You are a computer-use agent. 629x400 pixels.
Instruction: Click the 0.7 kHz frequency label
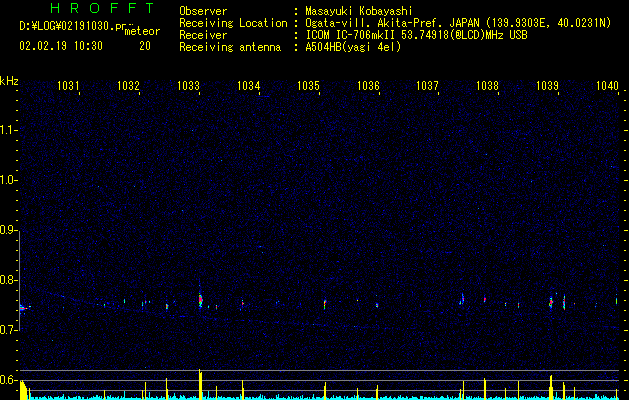(8, 330)
